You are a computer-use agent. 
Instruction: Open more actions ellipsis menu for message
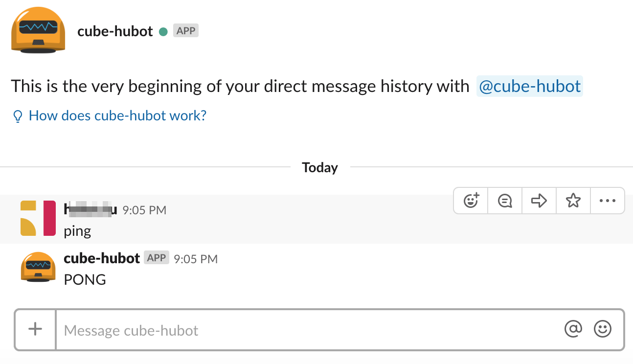click(607, 201)
